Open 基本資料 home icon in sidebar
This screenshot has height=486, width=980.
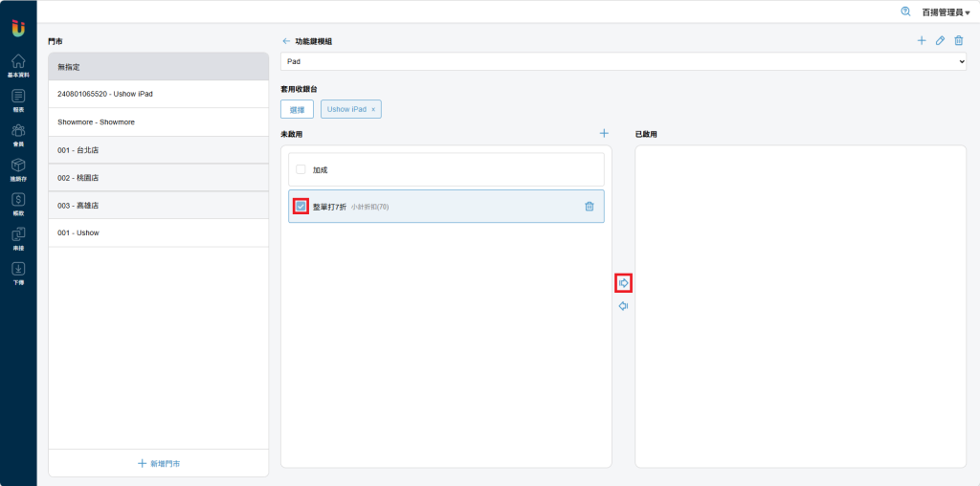coord(18,63)
